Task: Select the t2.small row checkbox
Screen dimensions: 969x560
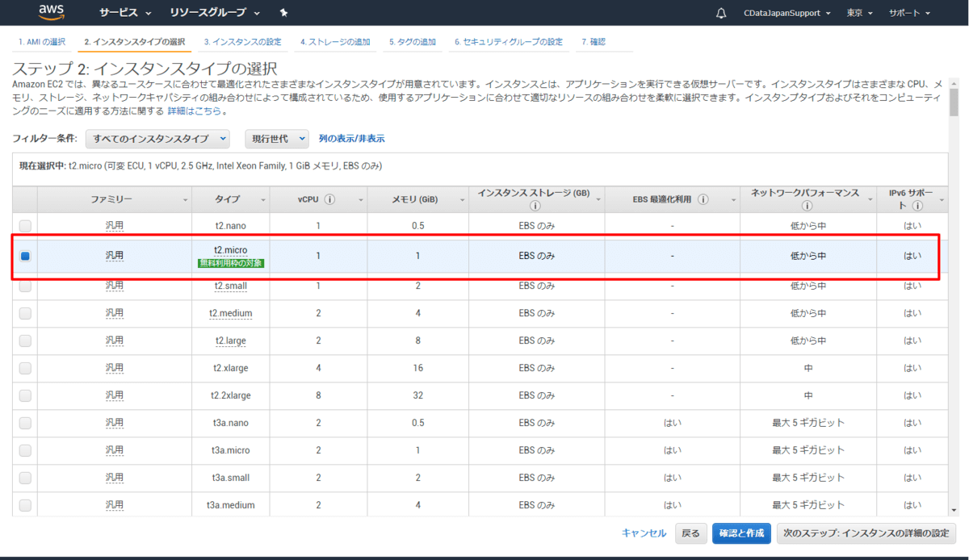Action: (25, 286)
